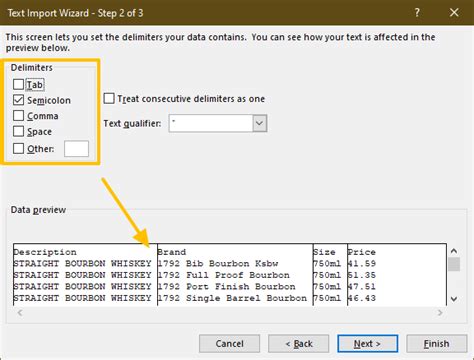
Task: Click the Other delimiter text field
Action: (76, 149)
